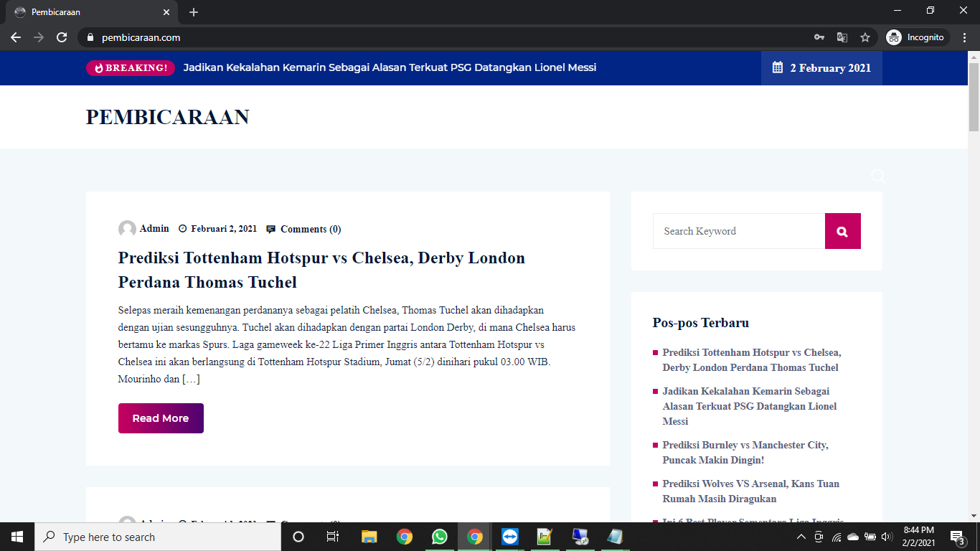This screenshot has height=551, width=980.
Task: Click the PEMBICARAAN site title
Action: coord(168,117)
